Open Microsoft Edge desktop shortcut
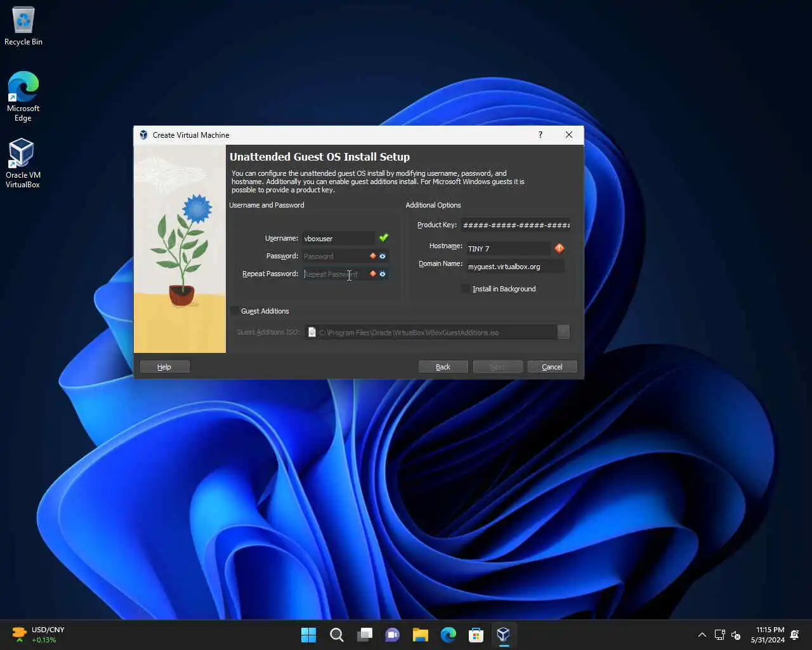 [x=23, y=96]
